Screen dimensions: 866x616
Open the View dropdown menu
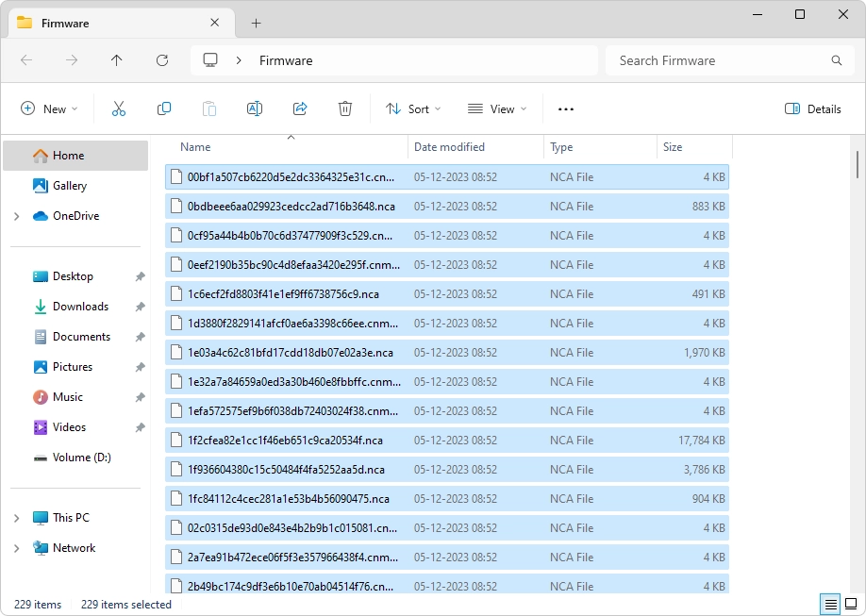click(497, 109)
